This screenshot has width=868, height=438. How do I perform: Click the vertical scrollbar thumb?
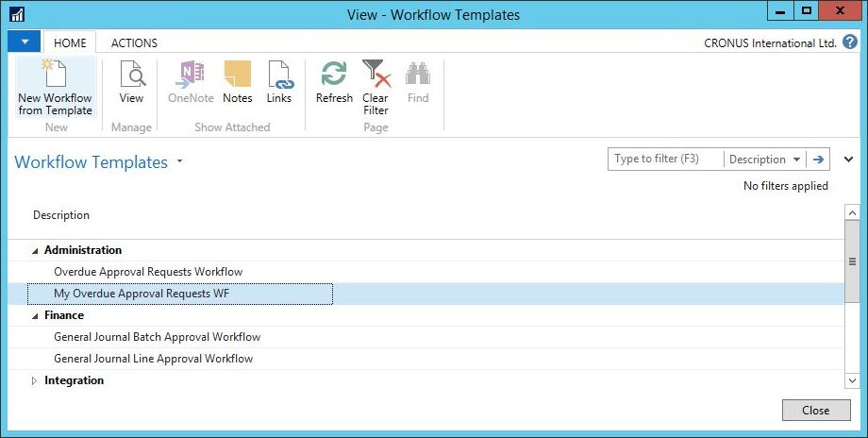(852, 261)
